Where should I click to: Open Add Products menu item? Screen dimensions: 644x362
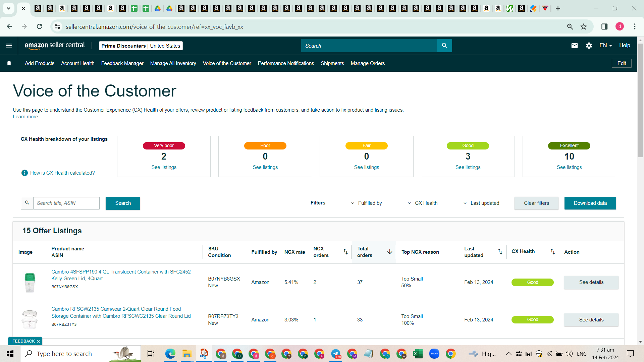click(40, 63)
